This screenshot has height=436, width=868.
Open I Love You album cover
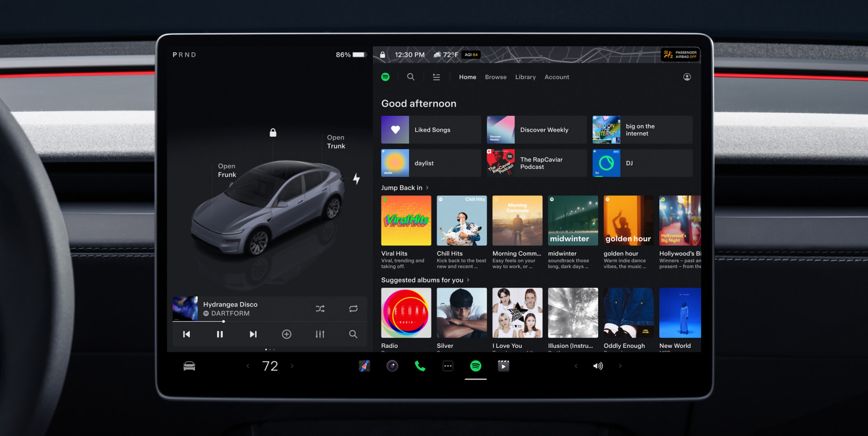click(517, 313)
